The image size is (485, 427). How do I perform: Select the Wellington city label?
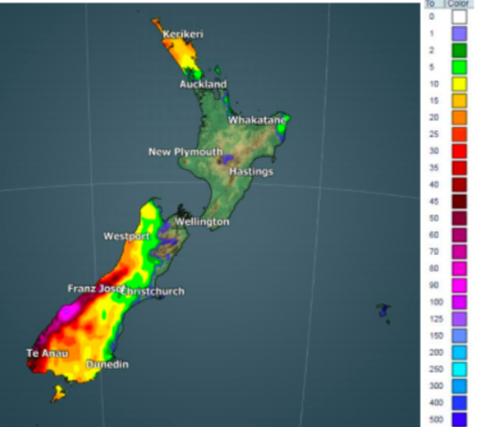pos(202,222)
